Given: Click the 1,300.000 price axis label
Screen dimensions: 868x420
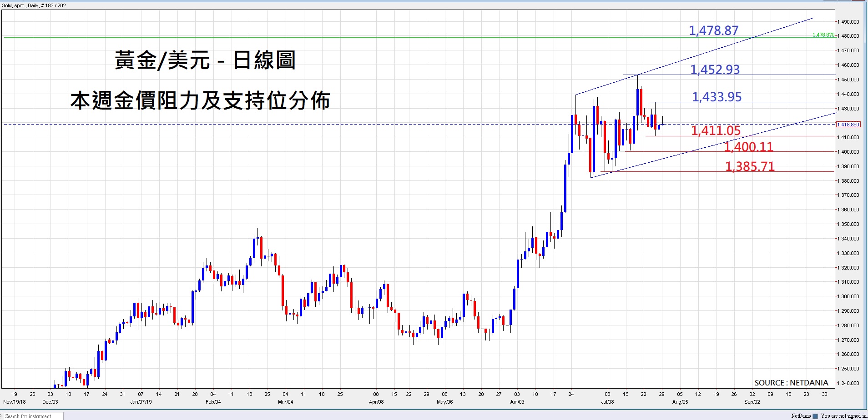Looking at the screenshot, I should (x=848, y=296).
